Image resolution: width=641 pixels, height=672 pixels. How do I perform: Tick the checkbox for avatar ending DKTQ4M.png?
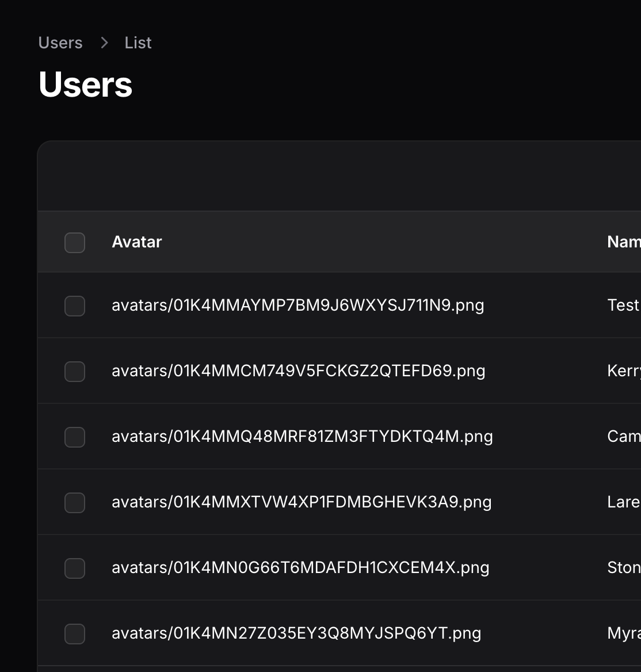click(x=75, y=437)
